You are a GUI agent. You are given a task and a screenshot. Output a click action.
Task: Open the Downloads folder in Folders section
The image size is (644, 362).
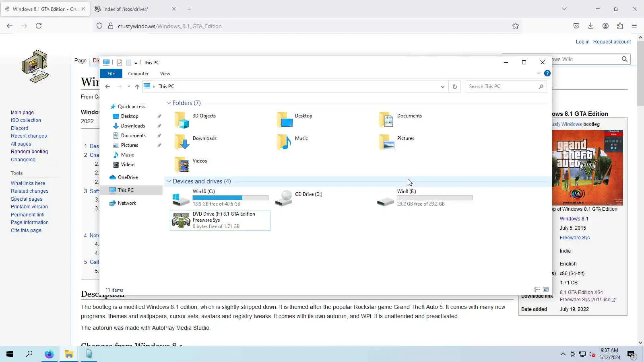(x=182, y=142)
